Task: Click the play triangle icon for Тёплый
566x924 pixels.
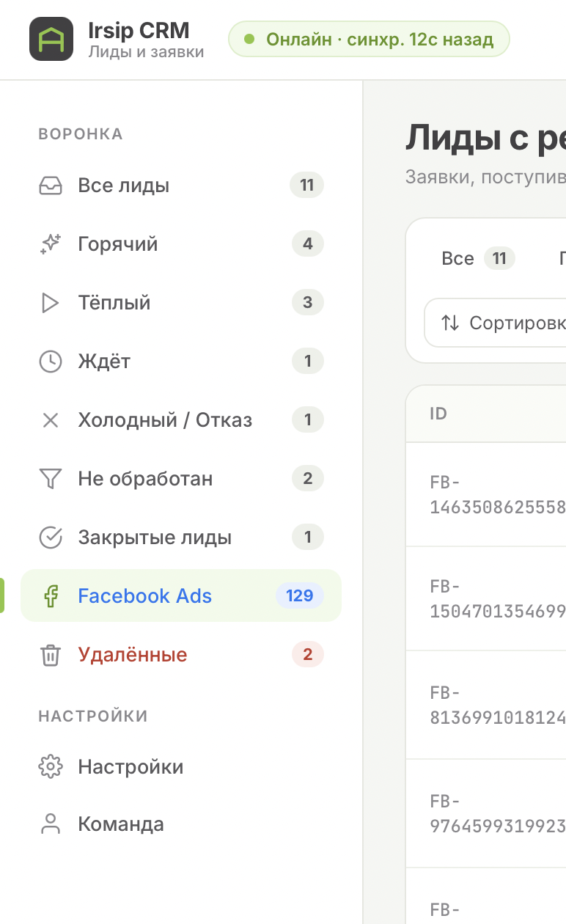Action: click(50, 303)
